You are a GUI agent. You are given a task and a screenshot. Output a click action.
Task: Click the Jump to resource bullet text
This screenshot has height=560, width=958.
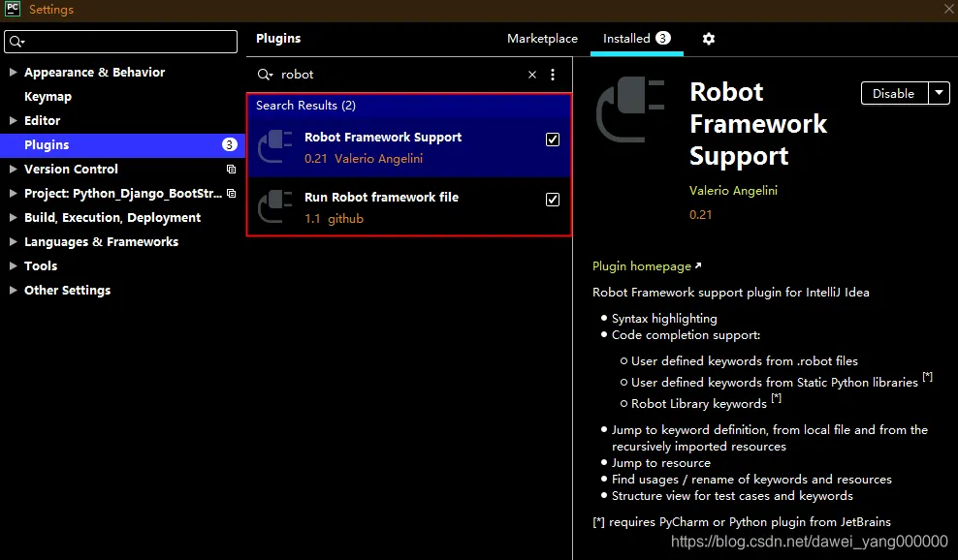click(x=661, y=463)
